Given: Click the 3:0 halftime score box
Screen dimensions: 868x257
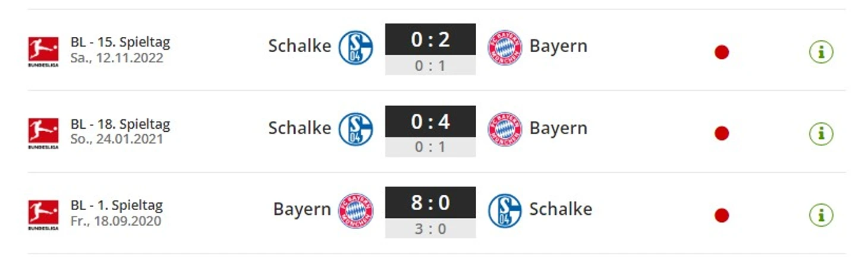Looking at the screenshot, I should [x=430, y=229].
